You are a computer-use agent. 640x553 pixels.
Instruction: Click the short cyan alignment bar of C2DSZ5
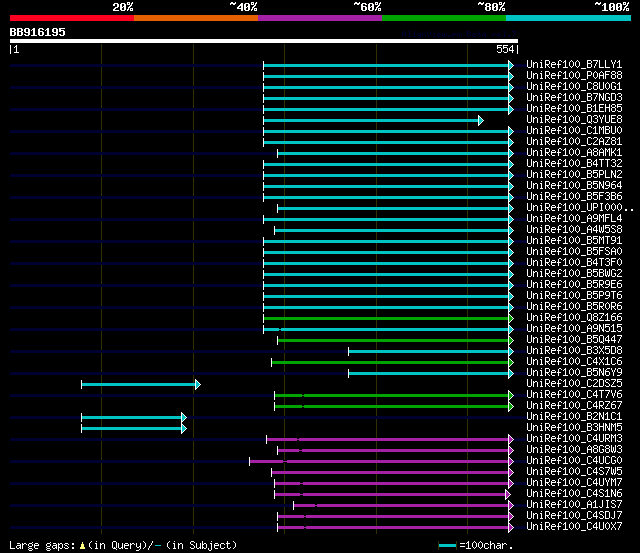141,384
